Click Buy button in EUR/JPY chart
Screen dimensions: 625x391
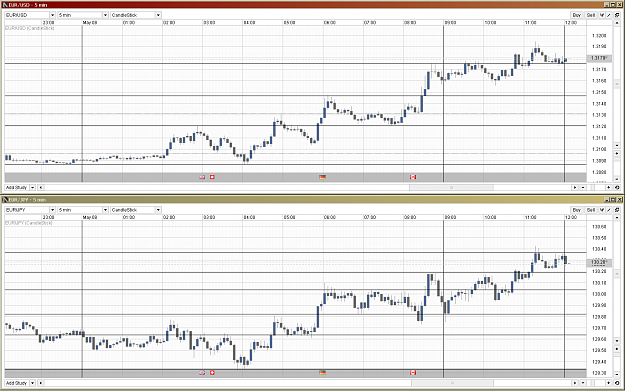click(x=576, y=210)
